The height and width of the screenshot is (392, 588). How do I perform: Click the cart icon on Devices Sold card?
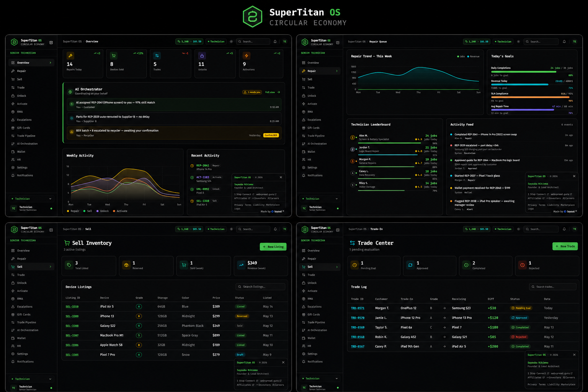[114, 56]
